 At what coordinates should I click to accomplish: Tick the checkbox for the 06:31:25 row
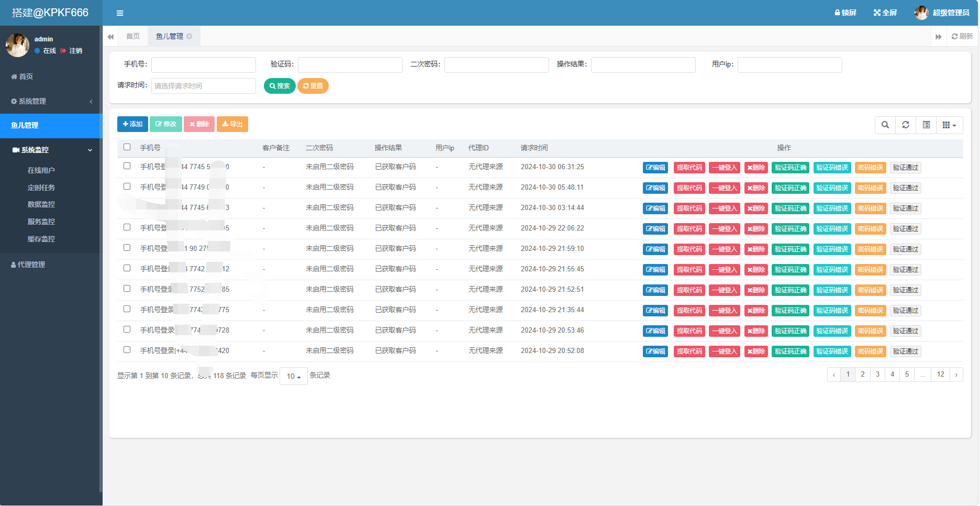tap(127, 166)
